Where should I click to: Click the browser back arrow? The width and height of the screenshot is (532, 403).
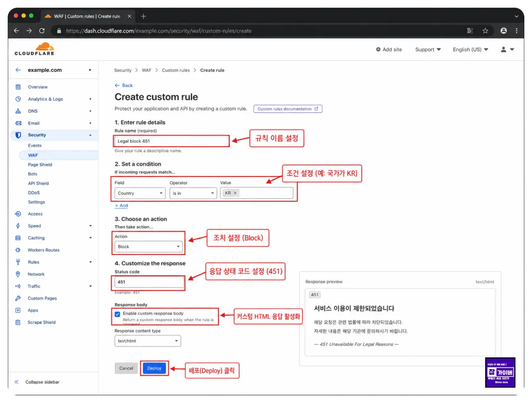[17, 31]
